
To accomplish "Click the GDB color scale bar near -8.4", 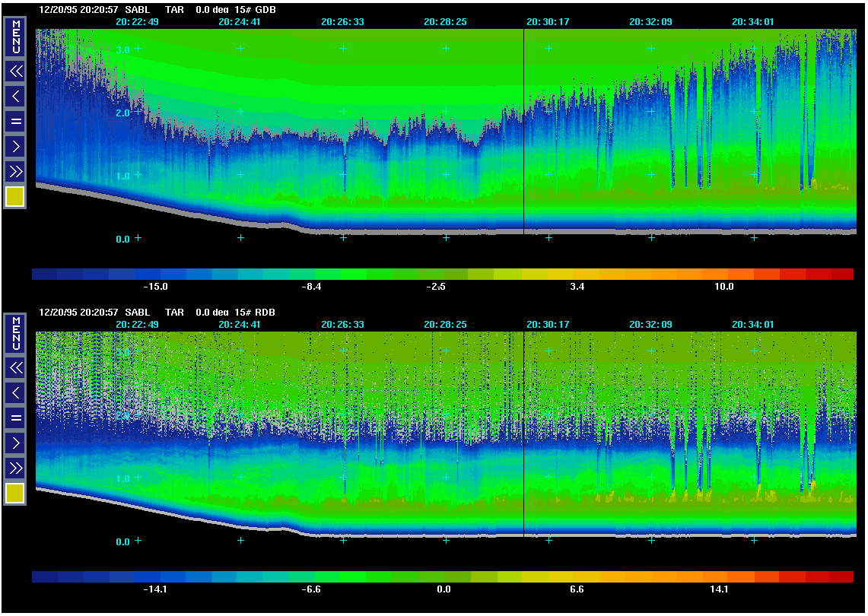I will click(x=313, y=274).
